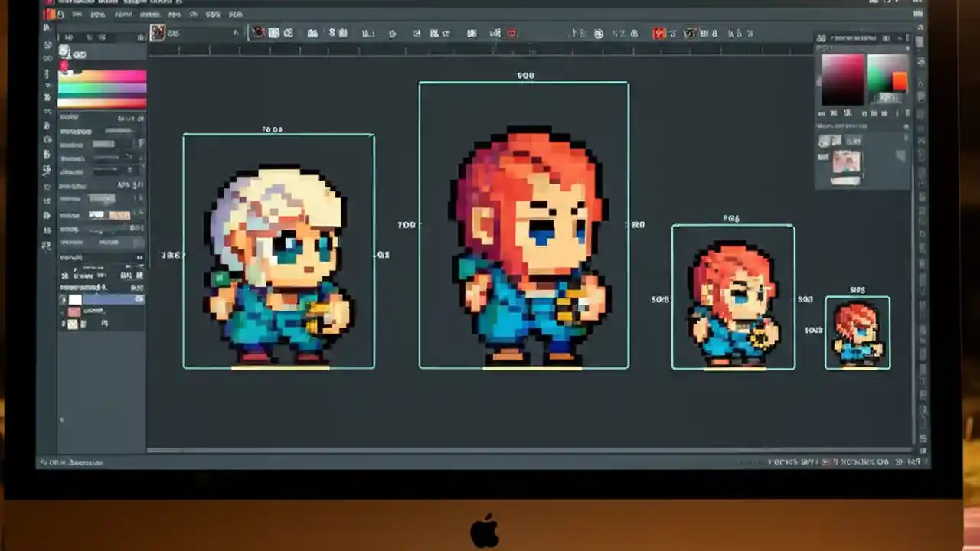Toggle visibility of the white top layer
Image resolution: width=980 pixels, height=551 pixels.
click(x=64, y=298)
